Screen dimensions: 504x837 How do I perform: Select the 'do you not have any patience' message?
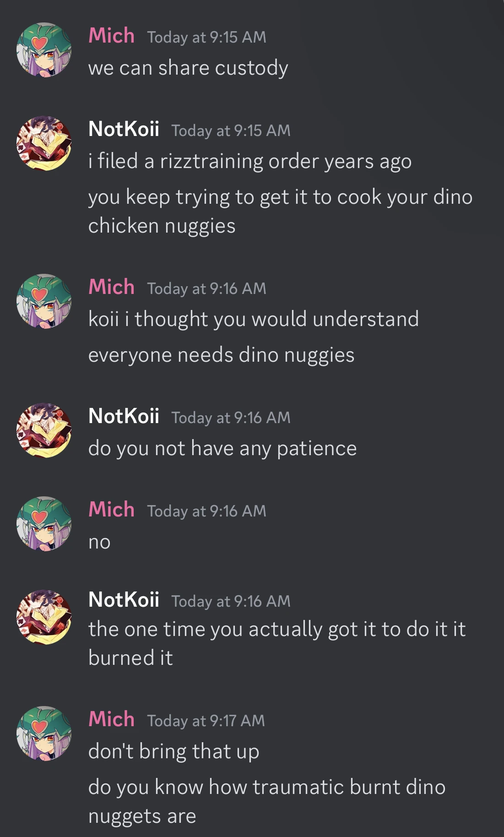click(x=223, y=449)
